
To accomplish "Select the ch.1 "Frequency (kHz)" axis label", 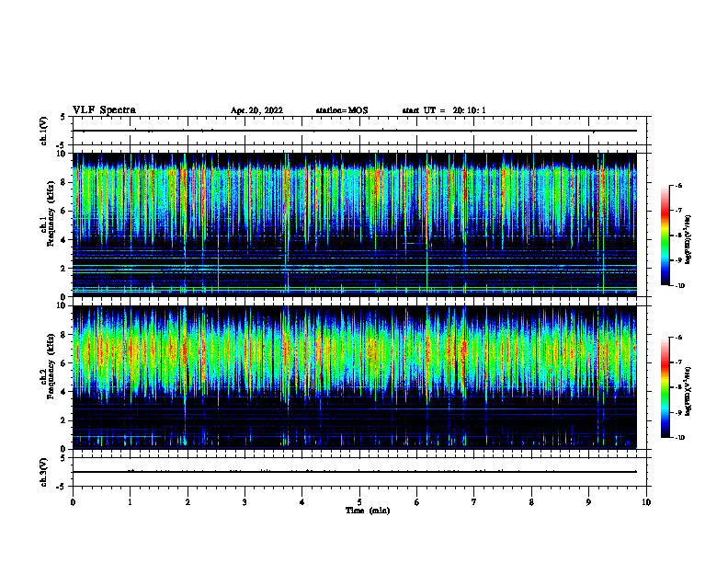I will (50, 212).
